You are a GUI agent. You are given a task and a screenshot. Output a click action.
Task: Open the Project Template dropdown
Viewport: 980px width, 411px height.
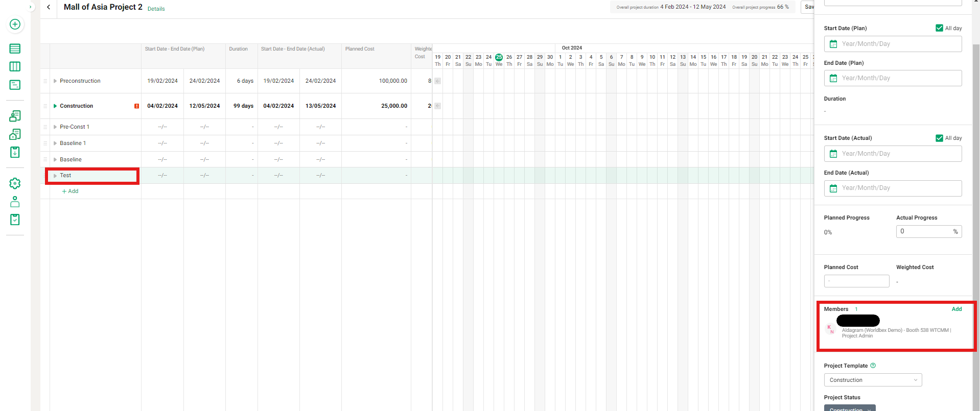point(872,380)
